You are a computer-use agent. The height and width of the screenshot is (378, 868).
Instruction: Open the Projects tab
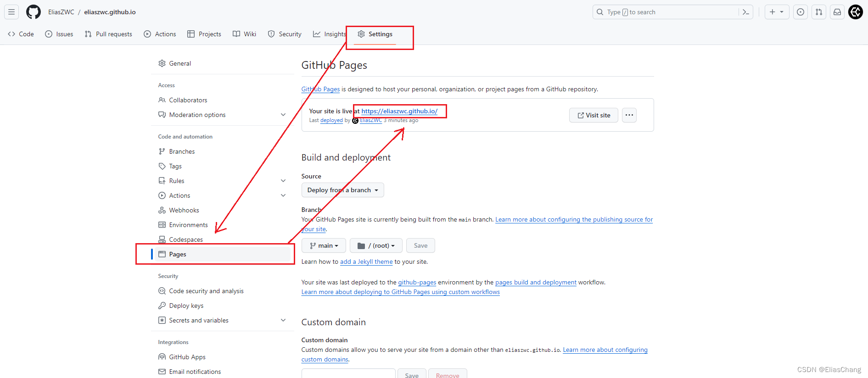pos(204,34)
